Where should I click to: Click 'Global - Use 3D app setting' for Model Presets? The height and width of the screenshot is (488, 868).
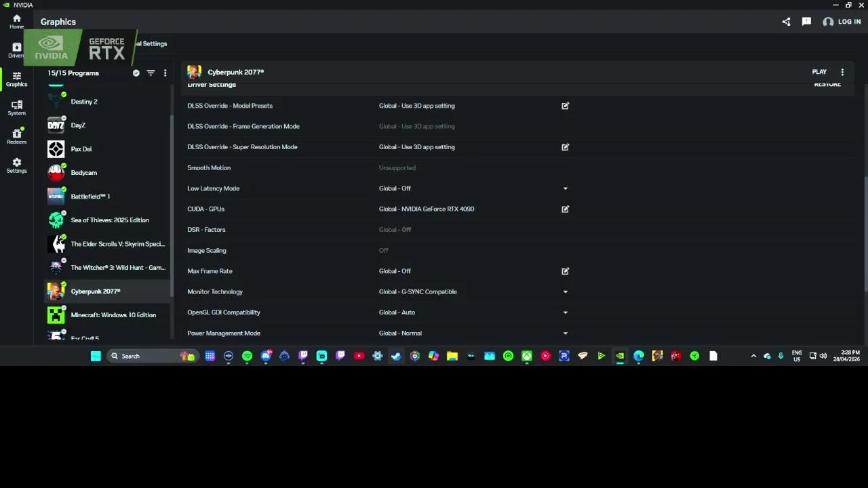pos(416,106)
